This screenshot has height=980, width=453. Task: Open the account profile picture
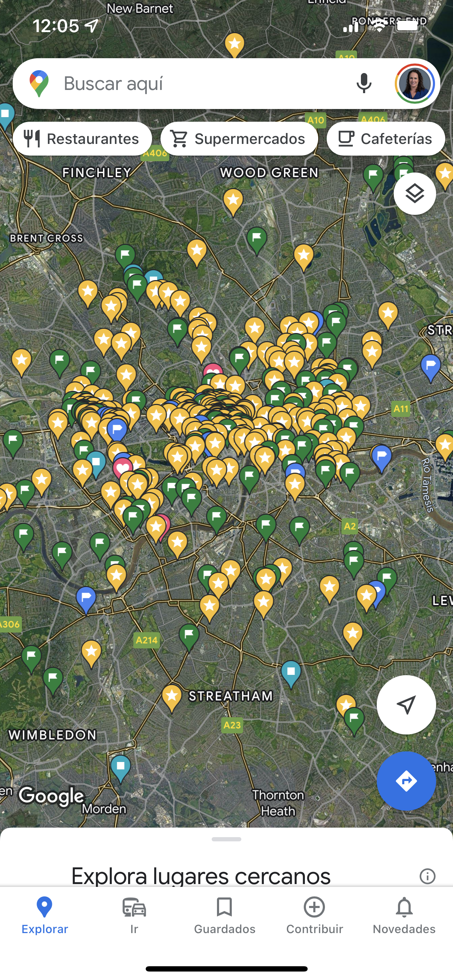coord(415,83)
